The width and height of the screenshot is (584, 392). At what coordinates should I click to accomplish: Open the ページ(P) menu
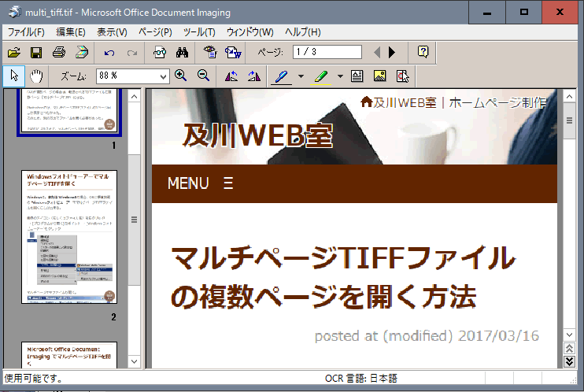155,32
